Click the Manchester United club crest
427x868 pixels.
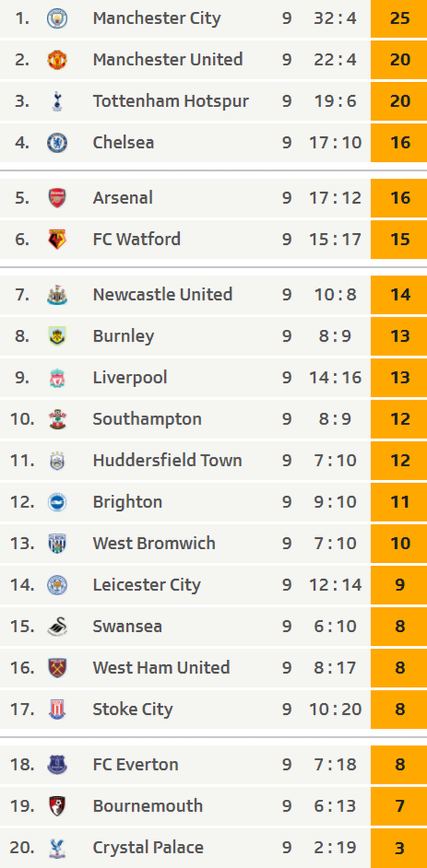click(x=57, y=60)
